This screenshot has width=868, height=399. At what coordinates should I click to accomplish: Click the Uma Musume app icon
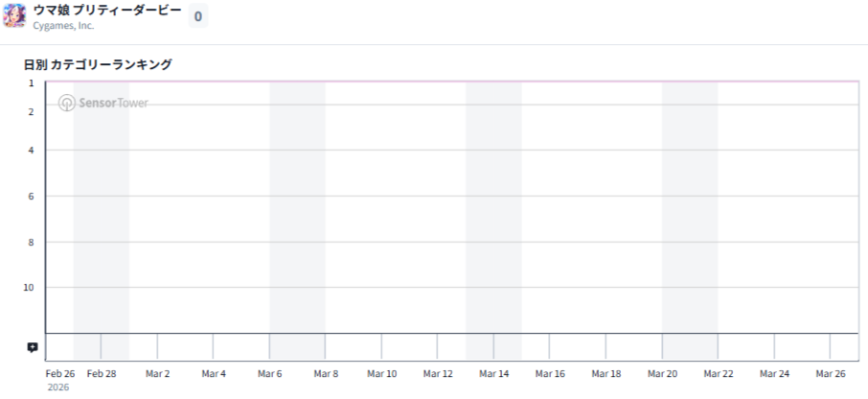14,16
